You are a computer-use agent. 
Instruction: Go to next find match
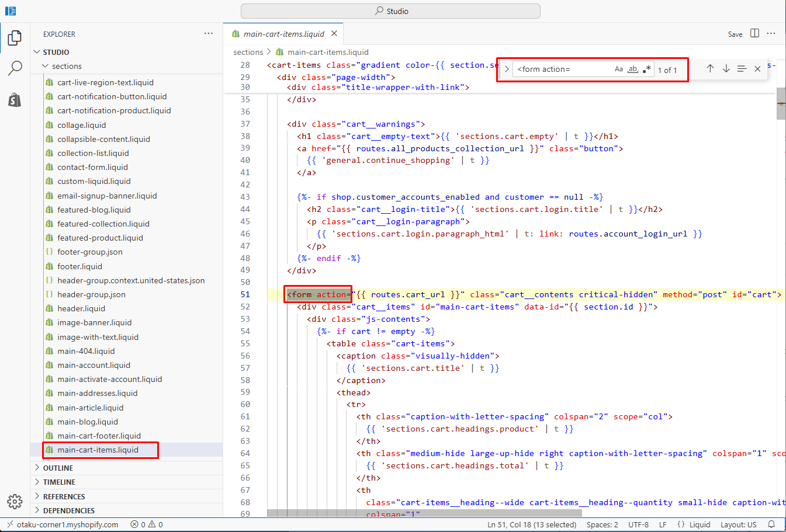point(726,69)
